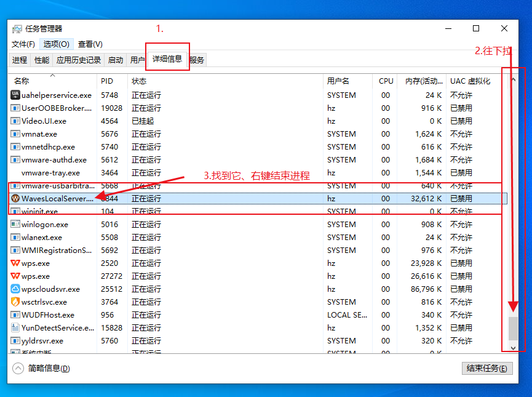Click LOCAL SE... user of WUDFHost.exe

[x=347, y=315]
